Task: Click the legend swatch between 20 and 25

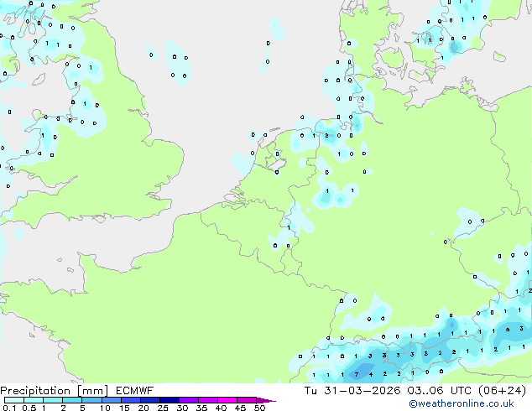Action: coord(149,400)
